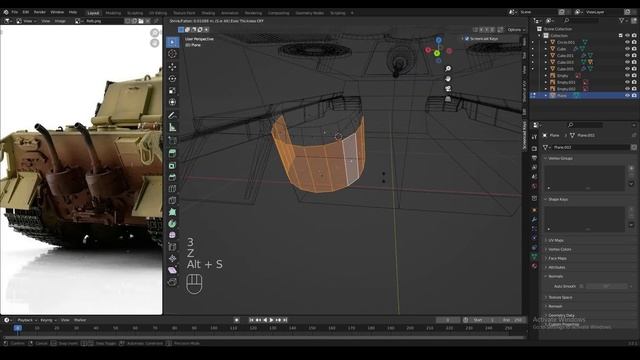Select the Loop Cut tool
Image resolution: width=640 pixels, height=360 pixels.
172,189
